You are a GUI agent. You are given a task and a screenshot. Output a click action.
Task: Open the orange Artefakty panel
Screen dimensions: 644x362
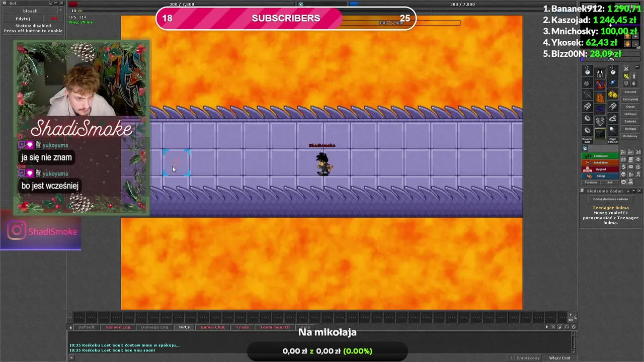(x=600, y=162)
